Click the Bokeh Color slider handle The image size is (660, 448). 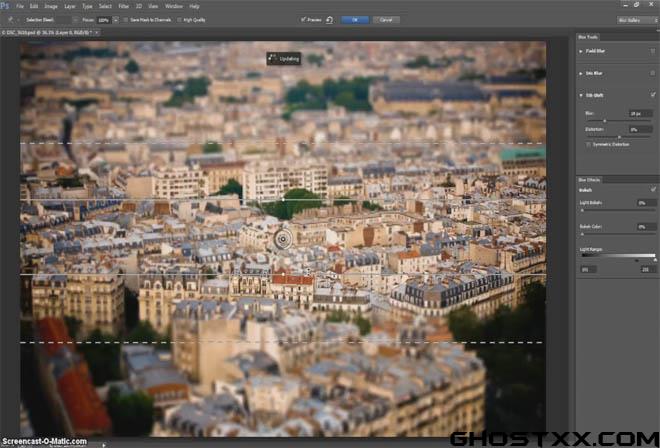coord(583,234)
